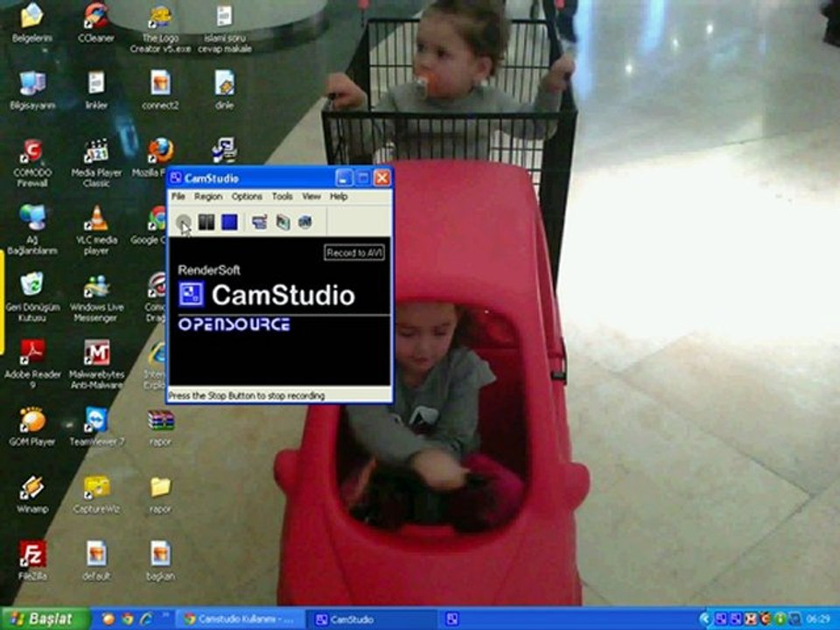Pause the CamStudio recording
The image size is (840, 630).
point(206,221)
